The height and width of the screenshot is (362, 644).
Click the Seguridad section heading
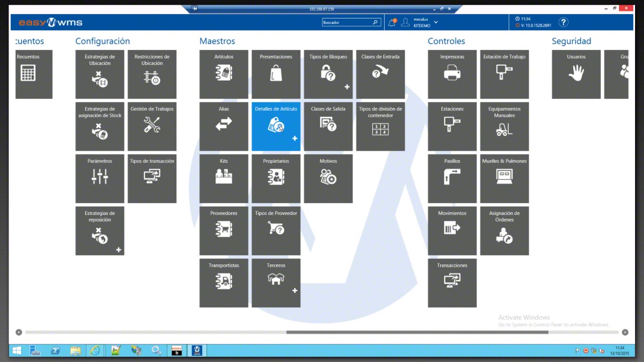(x=571, y=41)
